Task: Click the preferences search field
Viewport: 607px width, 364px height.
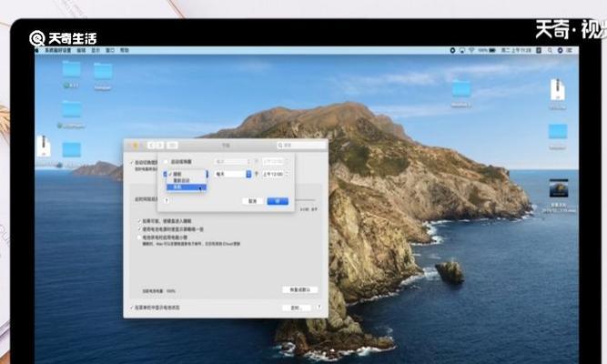Action: (301, 146)
